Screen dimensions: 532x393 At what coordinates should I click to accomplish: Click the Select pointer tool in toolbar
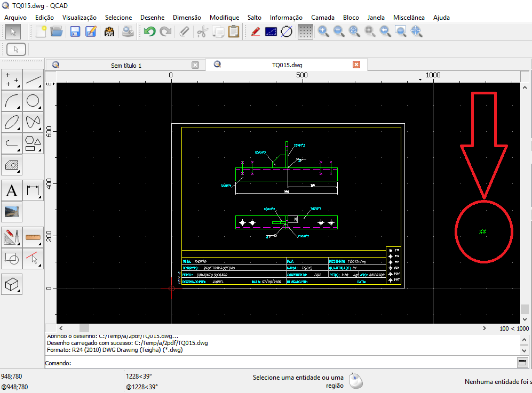click(x=13, y=32)
